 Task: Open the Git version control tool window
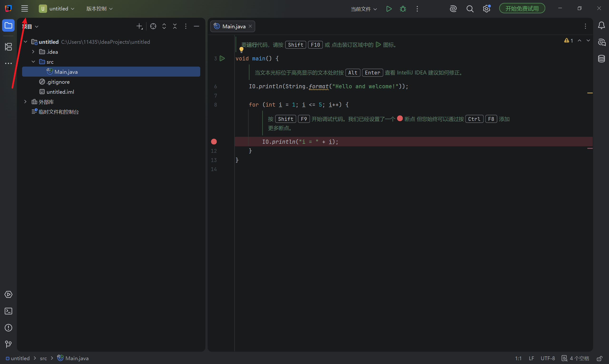[x=8, y=344]
